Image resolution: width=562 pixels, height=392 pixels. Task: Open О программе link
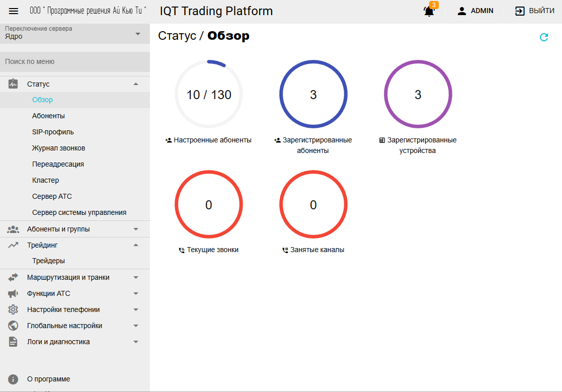click(x=49, y=379)
